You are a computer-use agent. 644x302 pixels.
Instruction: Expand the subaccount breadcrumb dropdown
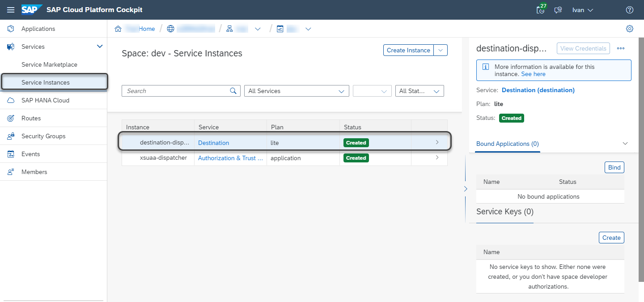[x=258, y=29]
